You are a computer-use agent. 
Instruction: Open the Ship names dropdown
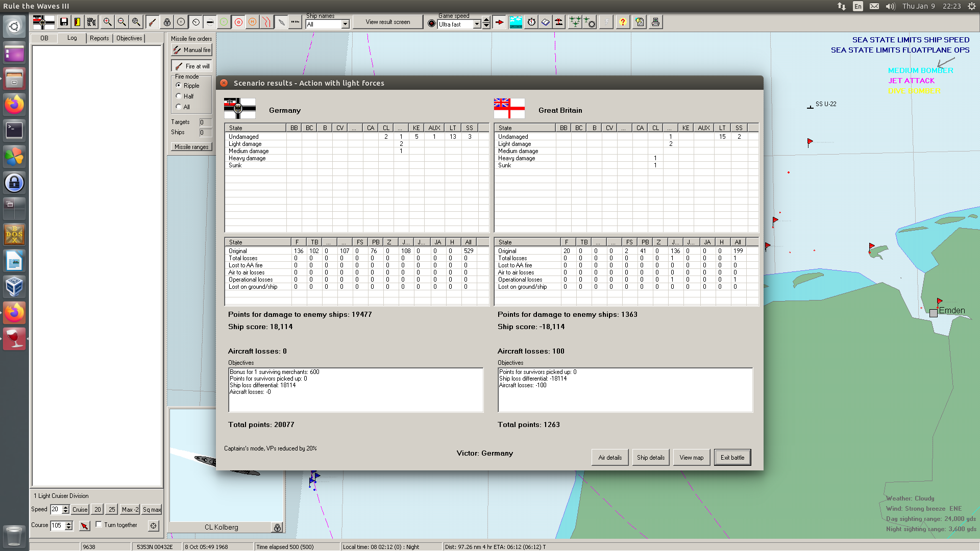(x=346, y=24)
